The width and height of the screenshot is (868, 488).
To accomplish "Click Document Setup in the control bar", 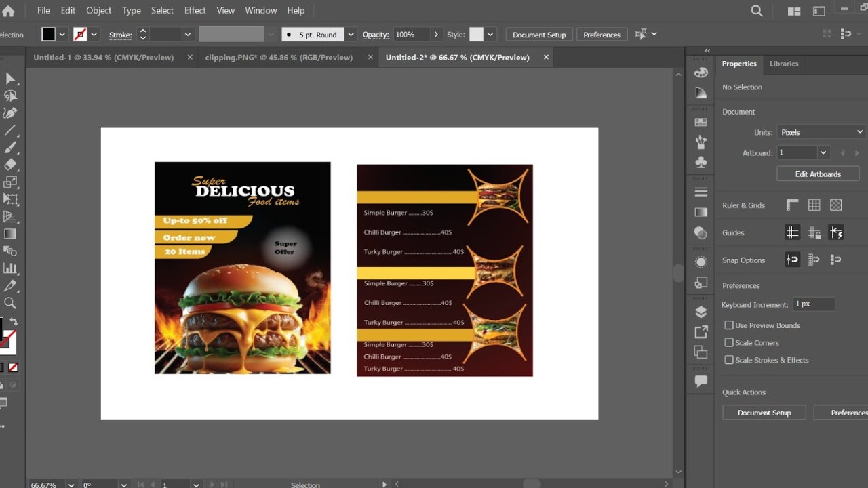I will [539, 35].
